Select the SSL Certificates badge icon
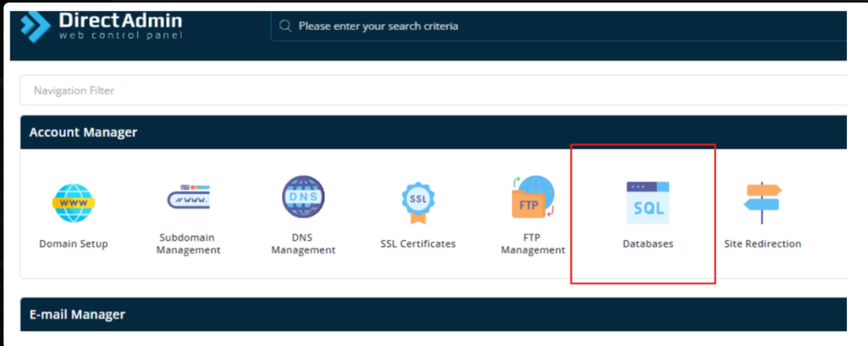 point(418,202)
